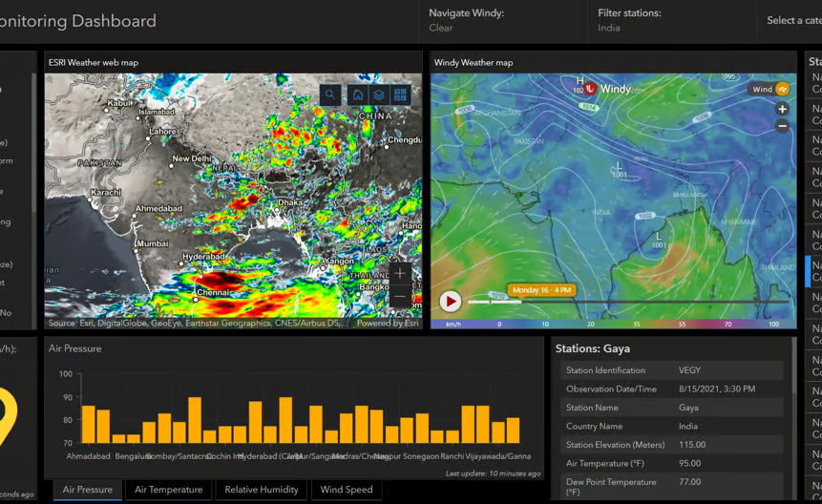The width and height of the screenshot is (822, 504).
Task: Click the Windy forecast timeline bar
Action: click(x=628, y=302)
